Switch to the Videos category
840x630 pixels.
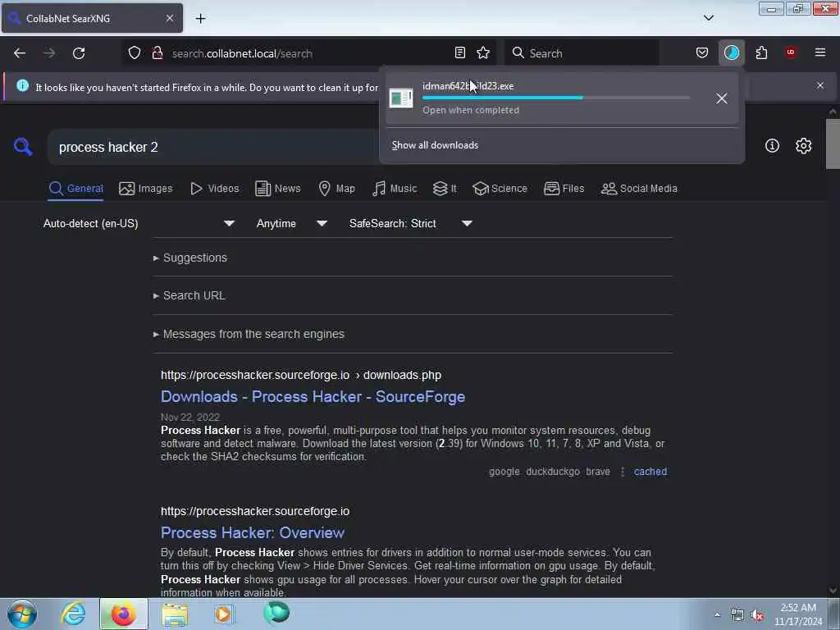(x=215, y=189)
